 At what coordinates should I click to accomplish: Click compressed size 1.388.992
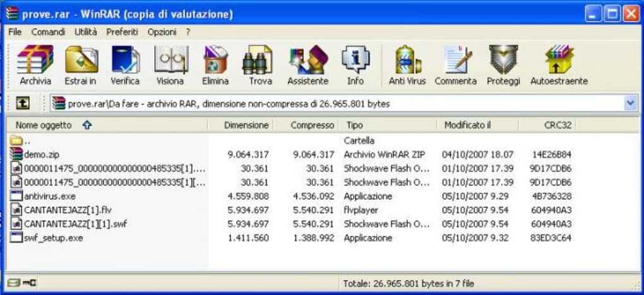point(314,238)
